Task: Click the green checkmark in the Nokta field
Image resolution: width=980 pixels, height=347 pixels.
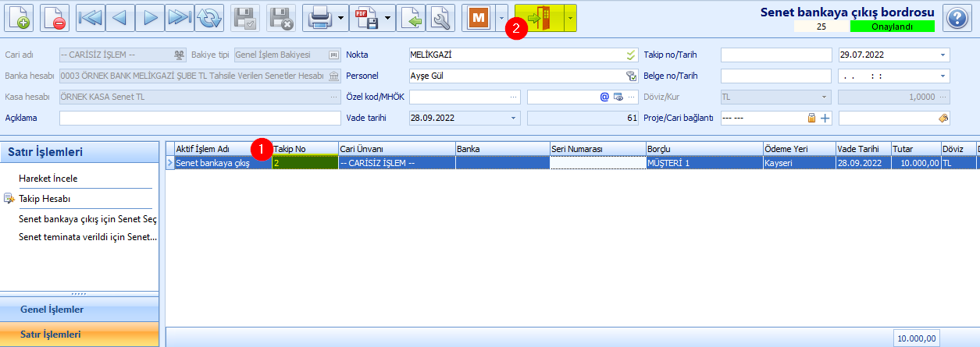Action: click(x=631, y=55)
